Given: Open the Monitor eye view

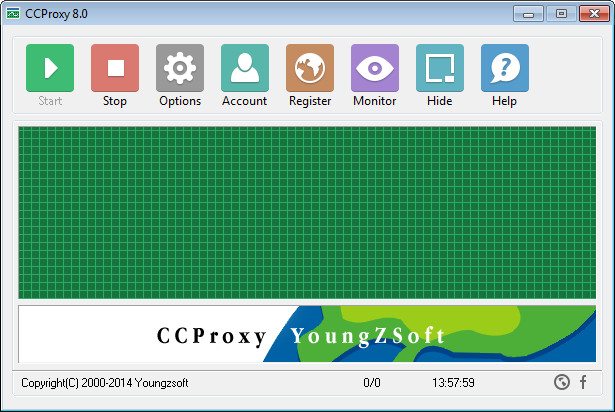Looking at the screenshot, I should point(375,68).
